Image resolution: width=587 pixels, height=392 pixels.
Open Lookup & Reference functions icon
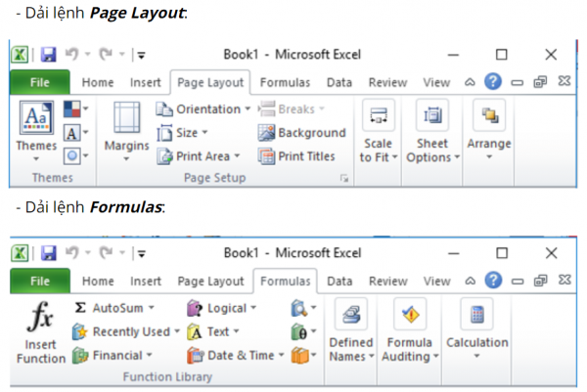[x=303, y=308]
